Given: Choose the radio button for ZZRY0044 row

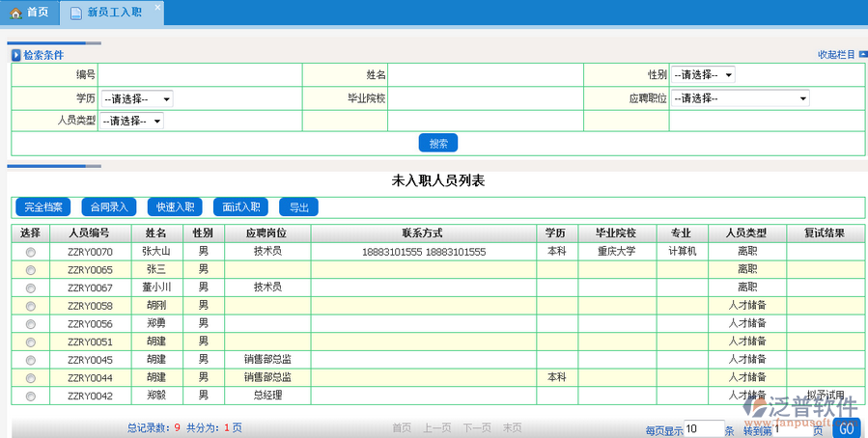Looking at the screenshot, I should 30,378.
